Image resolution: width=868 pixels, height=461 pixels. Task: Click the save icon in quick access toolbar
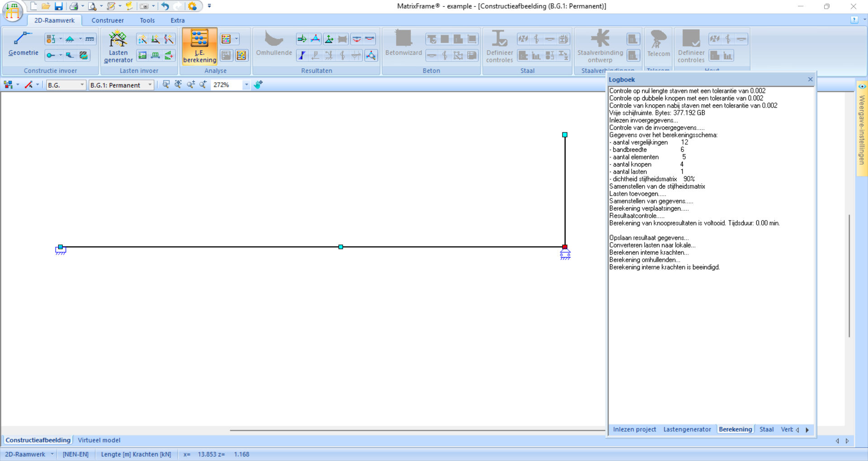[x=59, y=6]
